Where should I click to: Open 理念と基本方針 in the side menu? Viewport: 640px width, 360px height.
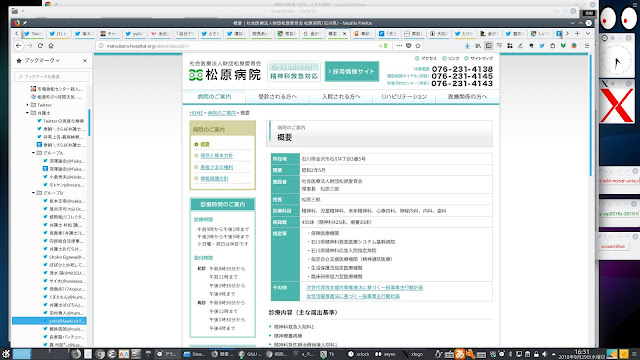point(216,156)
